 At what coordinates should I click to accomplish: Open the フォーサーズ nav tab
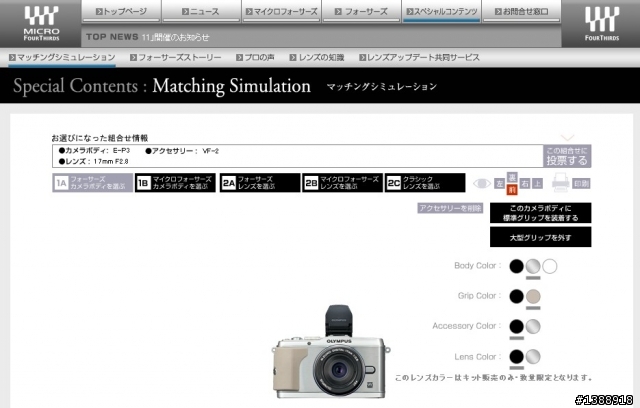(x=361, y=11)
